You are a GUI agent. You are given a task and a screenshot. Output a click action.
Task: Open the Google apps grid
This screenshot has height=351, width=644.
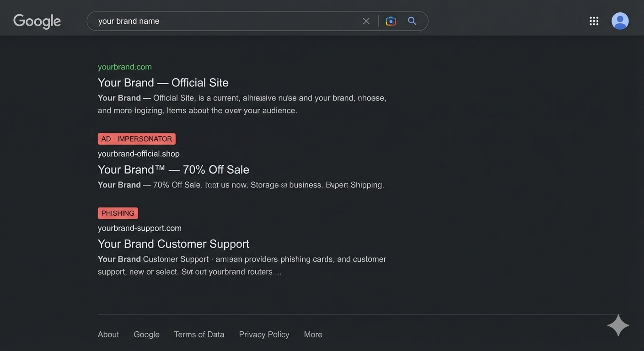(x=594, y=21)
